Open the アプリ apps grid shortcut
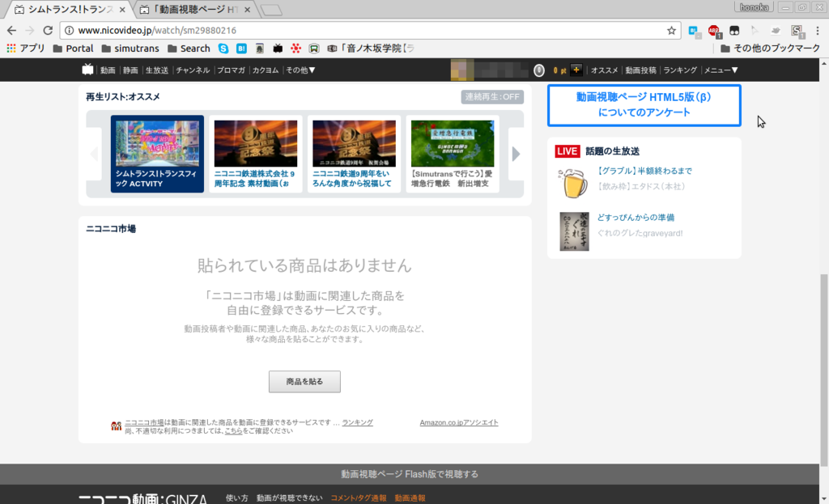Screen dimensions: 829x504 (26, 48)
